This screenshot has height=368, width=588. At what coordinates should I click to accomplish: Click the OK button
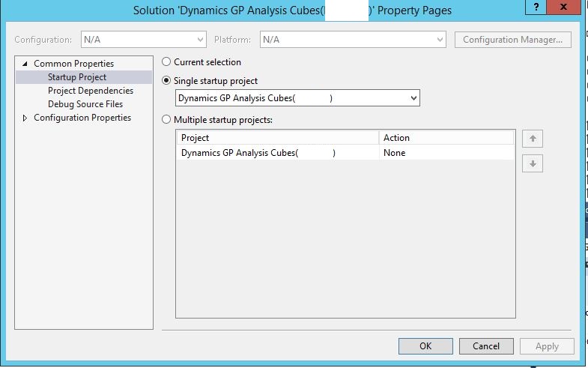tap(425, 346)
